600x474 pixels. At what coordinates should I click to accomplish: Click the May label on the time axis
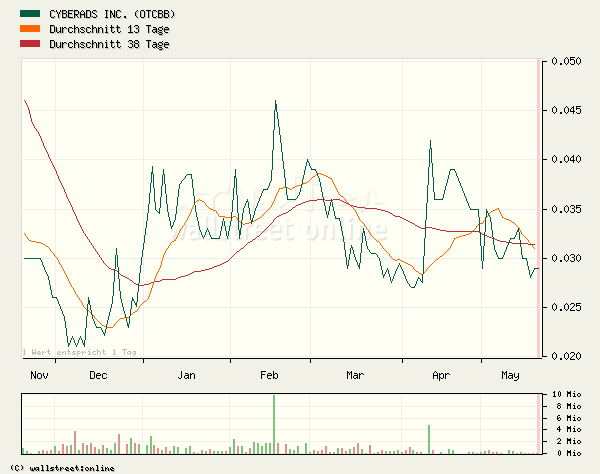(511, 376)
